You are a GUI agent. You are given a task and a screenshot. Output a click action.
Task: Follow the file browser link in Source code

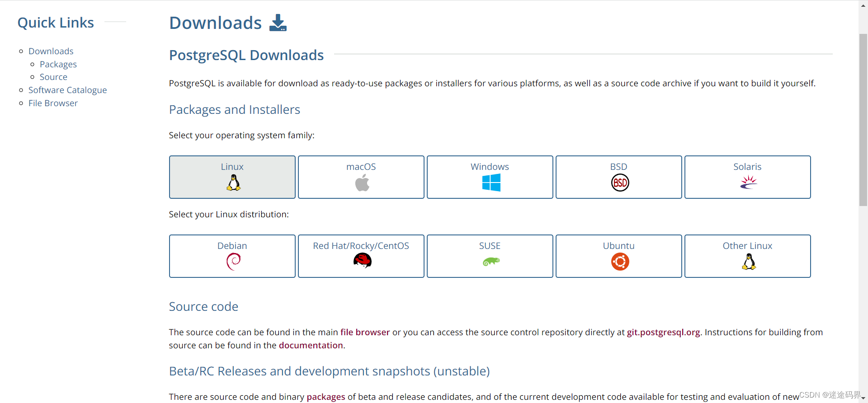[x=365, y=332]
